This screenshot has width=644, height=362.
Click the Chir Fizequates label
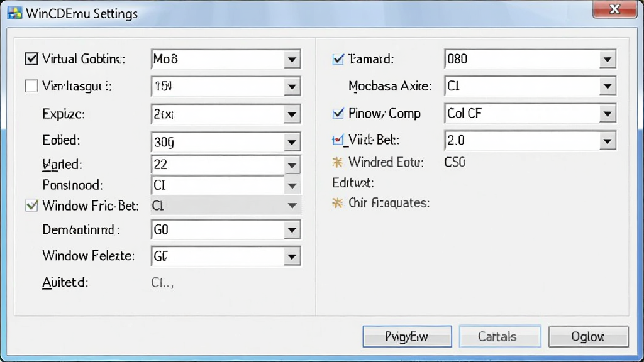[x=389, y=203]
